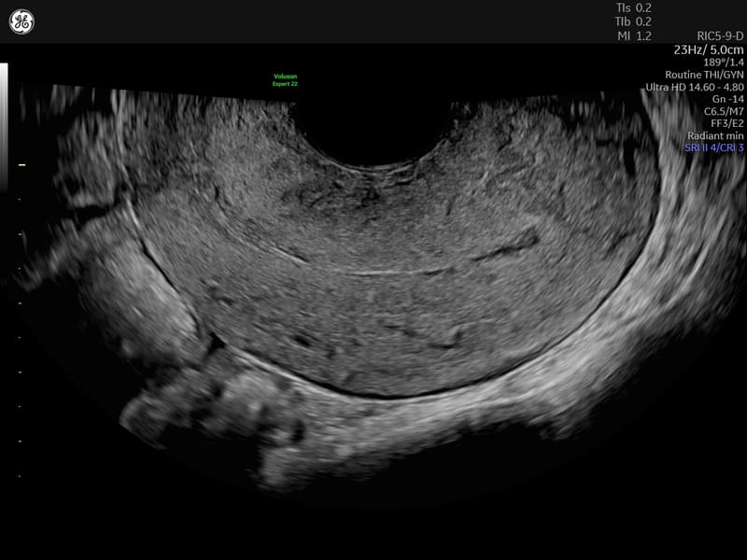Image resolution: width=747 pixels, height=560 pixels.
Task: Click the Voluson Expert 22 label
Action: click(x=283, y=79)
